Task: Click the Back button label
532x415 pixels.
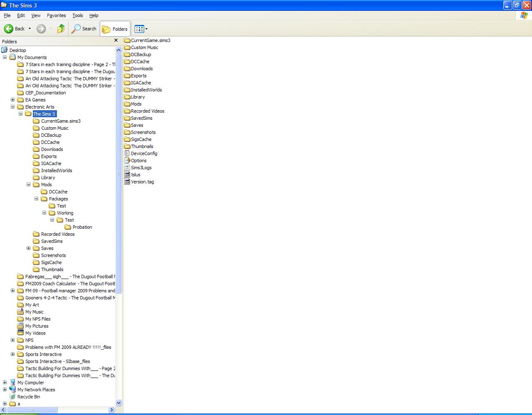Action: tap(20, 29)
